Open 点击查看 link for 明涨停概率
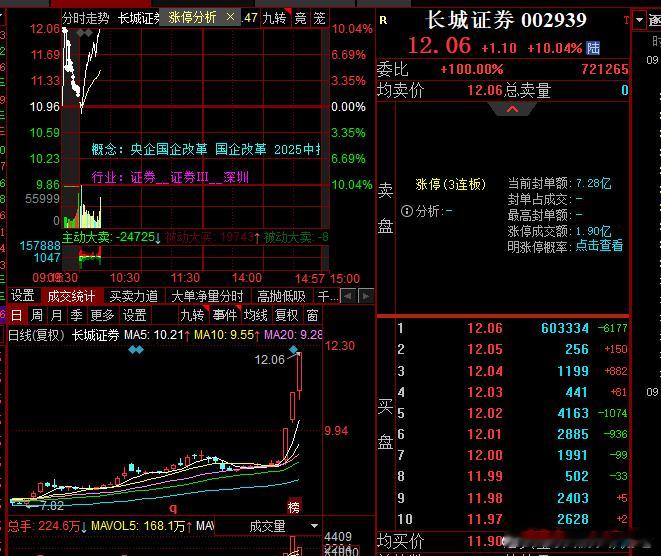The width and height of the screenshot is (661, 556). click(x=599, y=245)
